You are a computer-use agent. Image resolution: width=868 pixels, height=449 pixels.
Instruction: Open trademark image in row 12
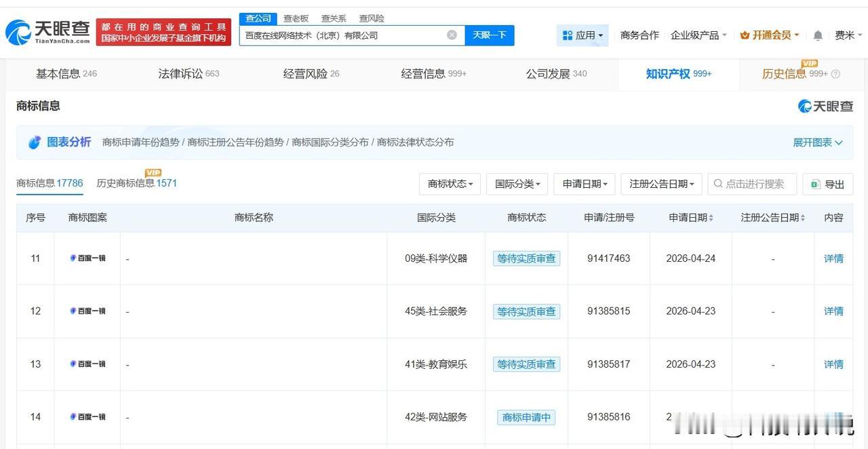click(87, 311)
